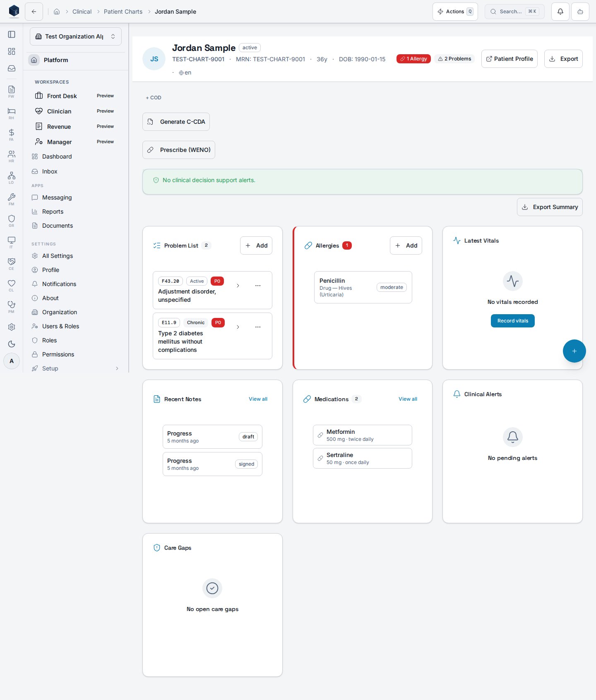596x700 pixels.
Task: Open the assistant bot icon in the top bar
Action: [x=580, y=12]
